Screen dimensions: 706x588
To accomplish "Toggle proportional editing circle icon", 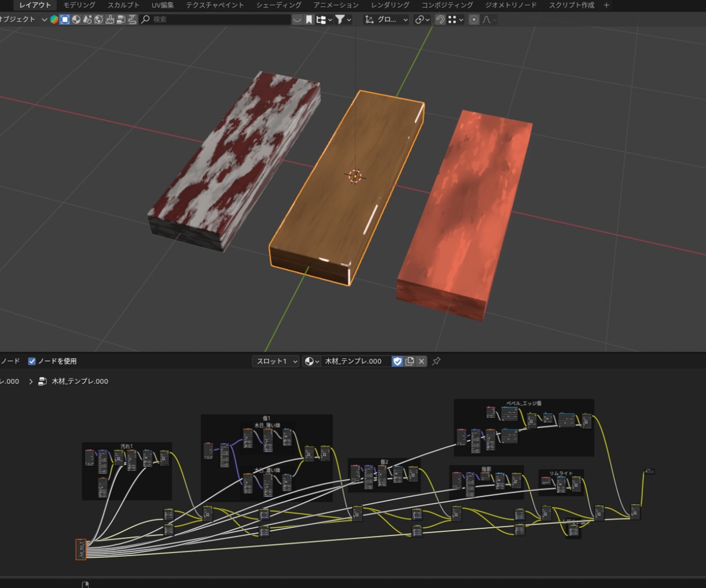I will [x=474, y=20].
